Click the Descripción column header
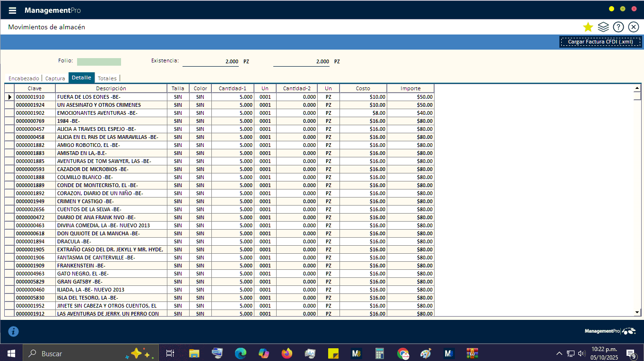 pos(111,88)
